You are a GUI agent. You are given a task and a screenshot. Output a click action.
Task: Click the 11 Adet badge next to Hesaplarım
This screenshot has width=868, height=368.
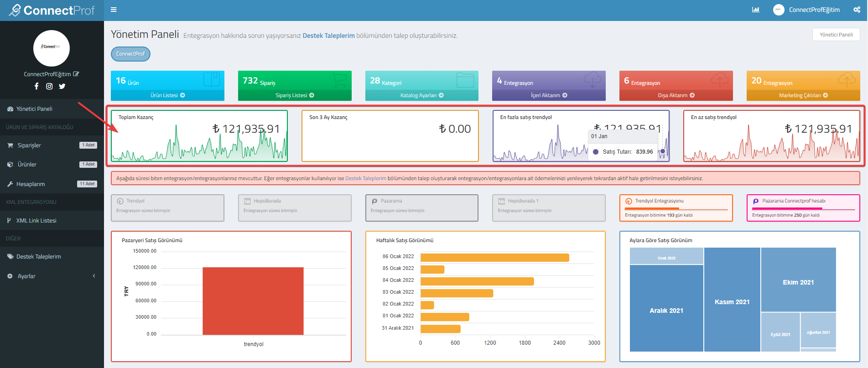87,184
